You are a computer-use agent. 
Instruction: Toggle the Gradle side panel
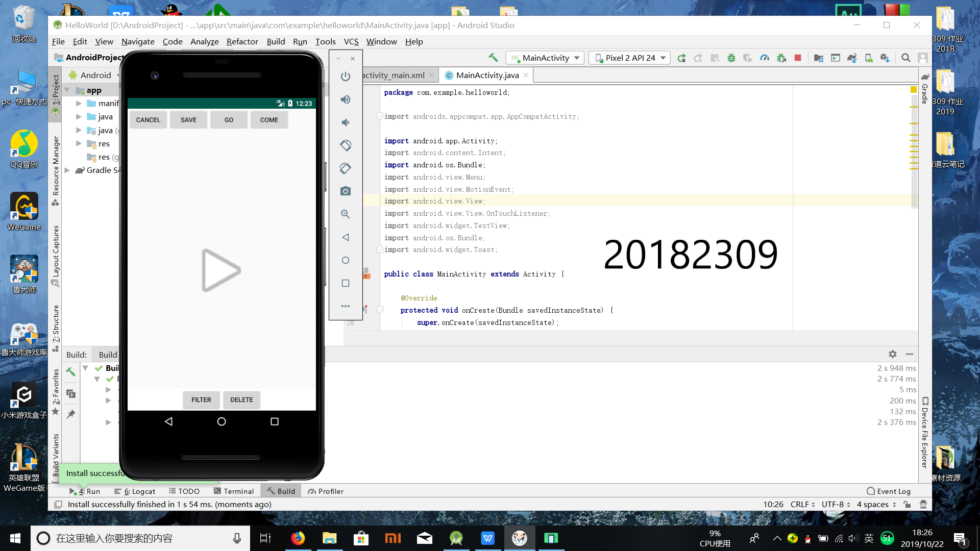tap(924, 90)
